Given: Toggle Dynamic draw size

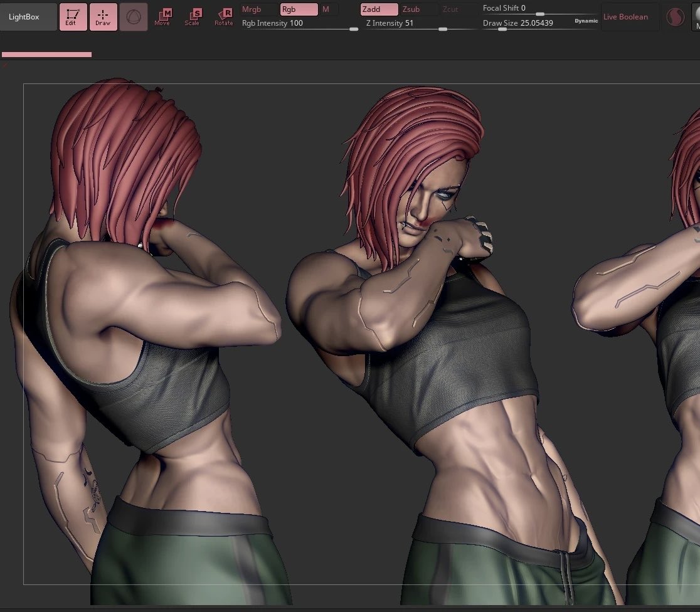Looking at the screenshot, I should tap(586, 21).
